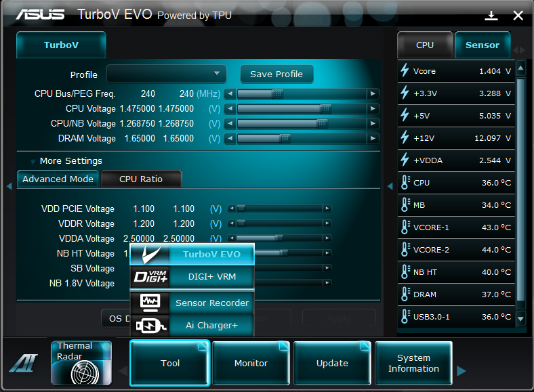
Task: Click the Sensor Recorder monitor icon
Action: point(150,303)
